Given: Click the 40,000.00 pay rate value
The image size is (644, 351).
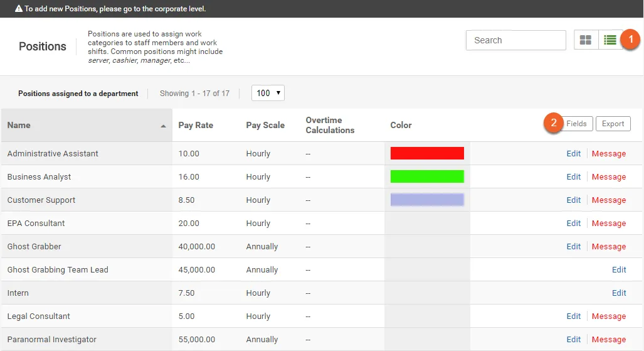Looking at the screenshot, I should 197,247.
